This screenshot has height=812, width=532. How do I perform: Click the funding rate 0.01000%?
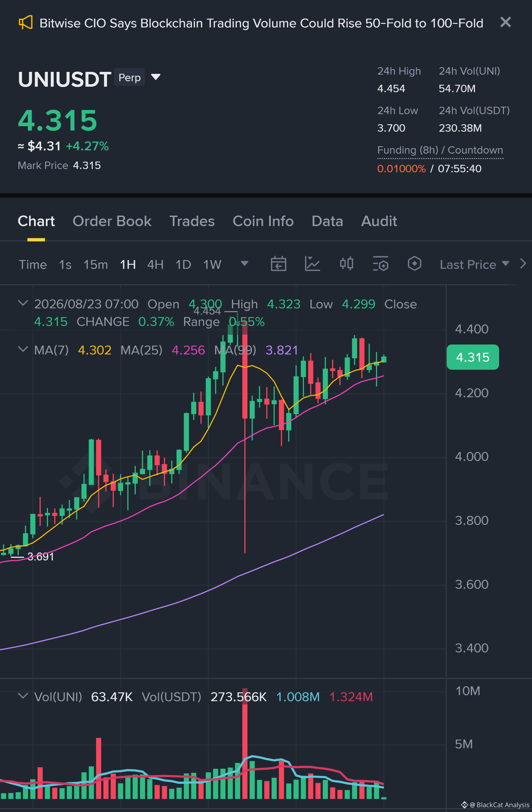point(401,168)
